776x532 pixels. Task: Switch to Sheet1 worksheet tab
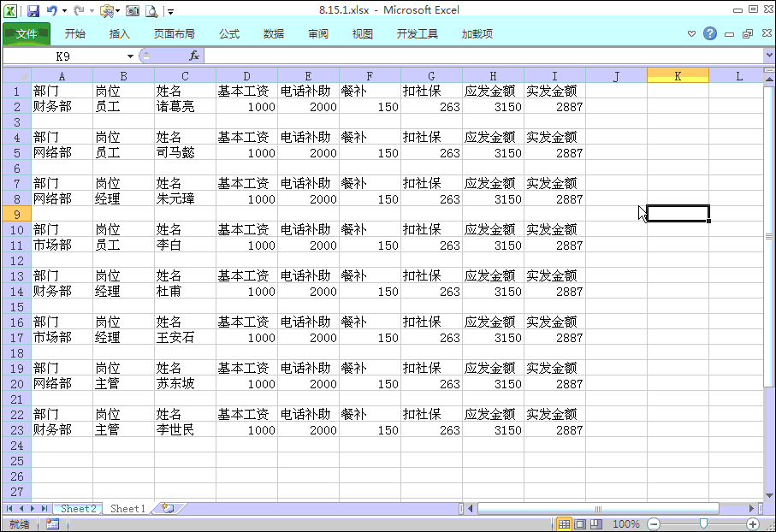tap(127, 508)
